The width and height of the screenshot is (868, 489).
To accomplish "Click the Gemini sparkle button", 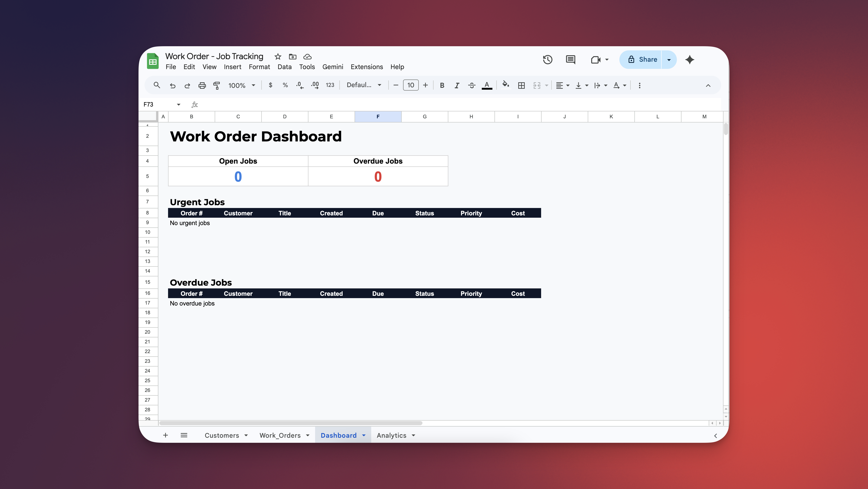I will tap(689, 60).
